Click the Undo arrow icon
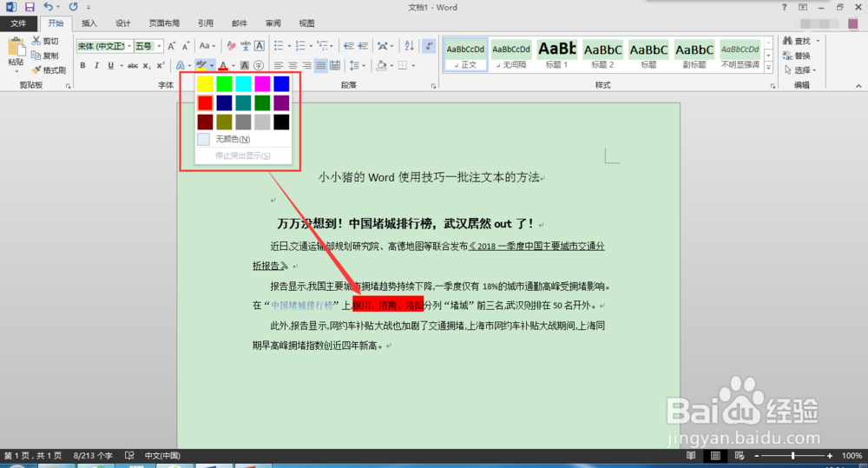The width and height of the screenshot is (868, 468). pyautogui.click(x=48, y=7)
